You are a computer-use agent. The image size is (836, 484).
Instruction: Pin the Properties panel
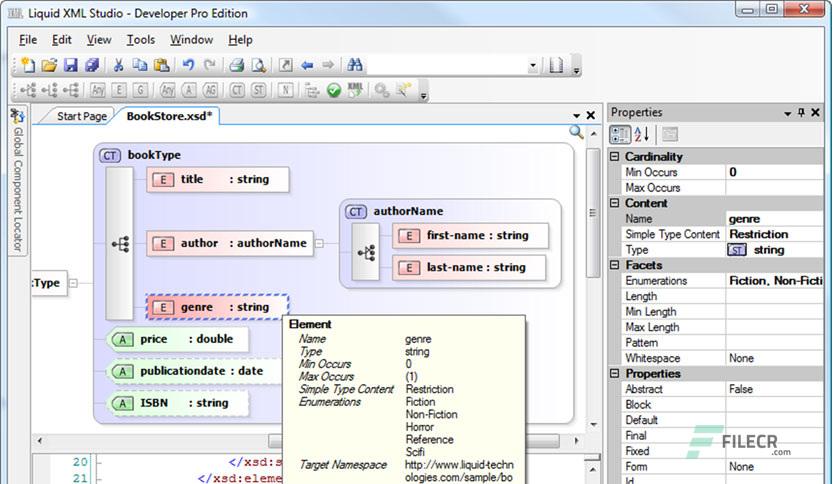801,112
